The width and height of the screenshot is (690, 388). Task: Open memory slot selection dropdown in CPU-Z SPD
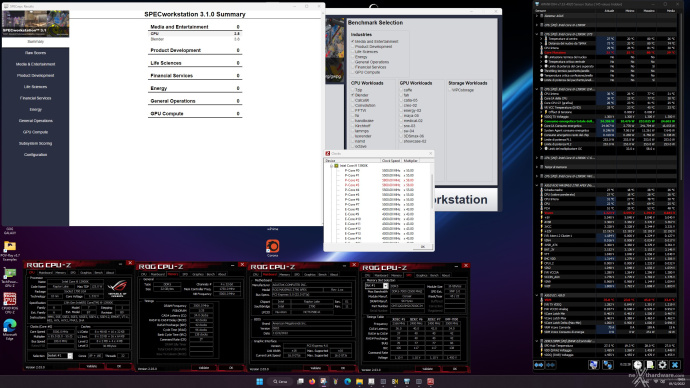click(385, 286)
